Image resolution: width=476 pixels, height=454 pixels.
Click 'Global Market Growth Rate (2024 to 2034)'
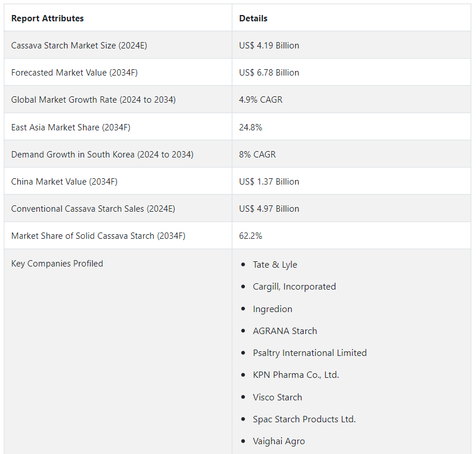tap(93, 100)
